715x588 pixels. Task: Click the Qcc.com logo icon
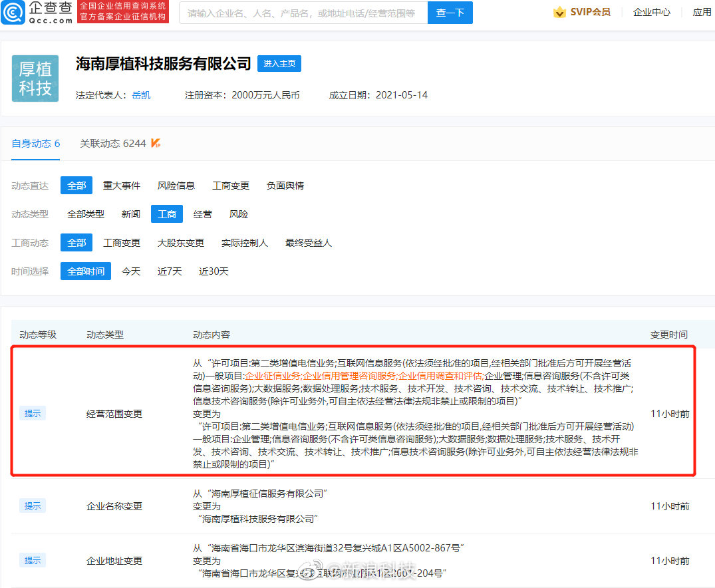click(13, 12)
